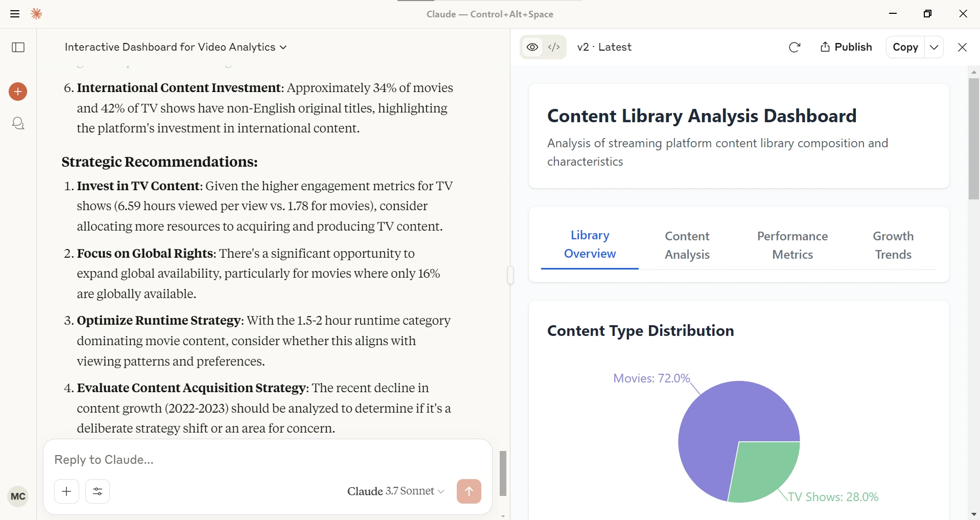Open the conversation title dropdown
980x520 pixels.
pos(175,47)
